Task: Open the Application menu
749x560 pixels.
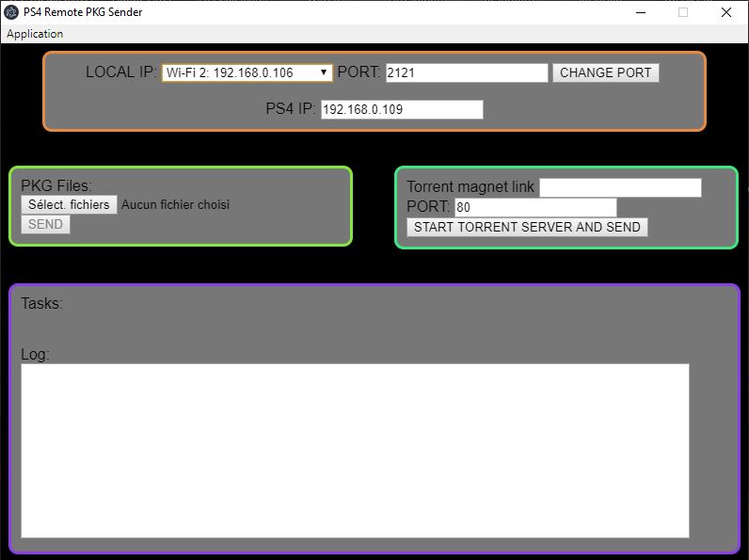Action: click(x=35, y=34)
